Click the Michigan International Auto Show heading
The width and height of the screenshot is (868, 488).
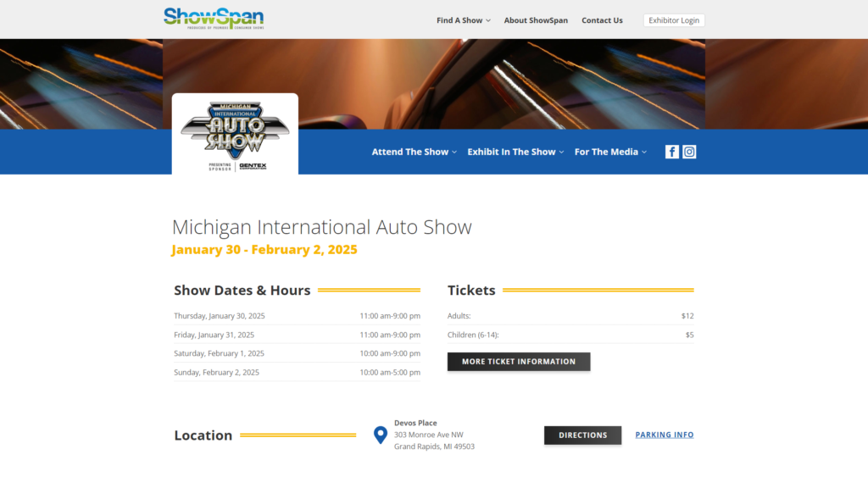(x=321, y=227)
